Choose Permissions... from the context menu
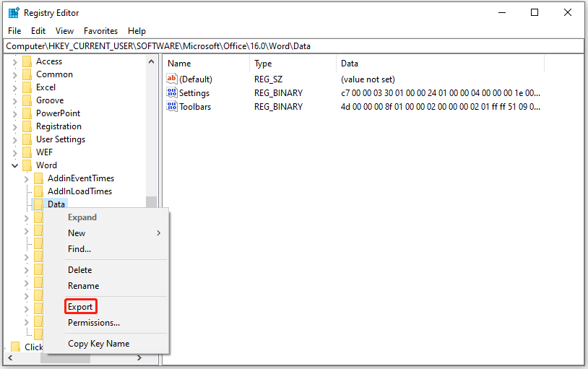 point(94,323)
